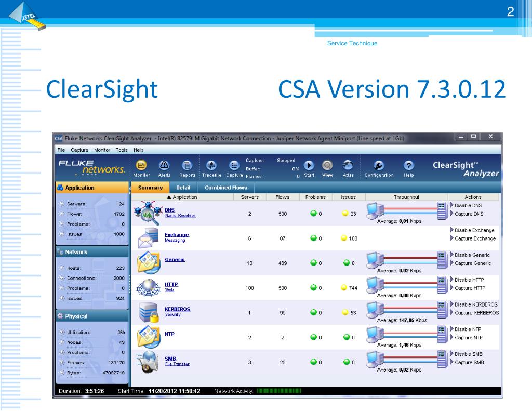Viewport: 532px width, 411px height.
Task: Sort by the Application column header
Action: click(x=182, y=197)
